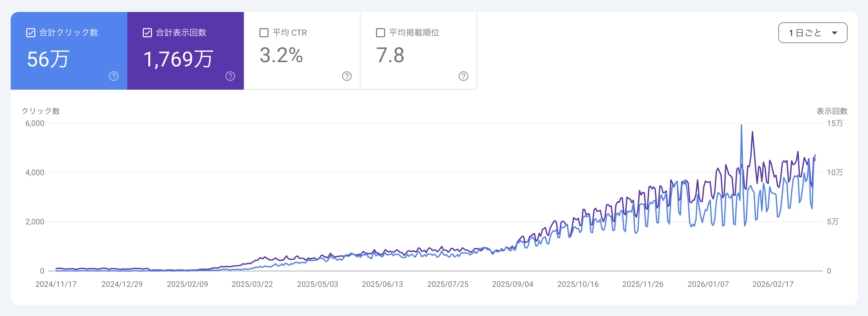Enable the 平均掲載順位 checkbox
868x316 pixels.
tap(381, 33)
